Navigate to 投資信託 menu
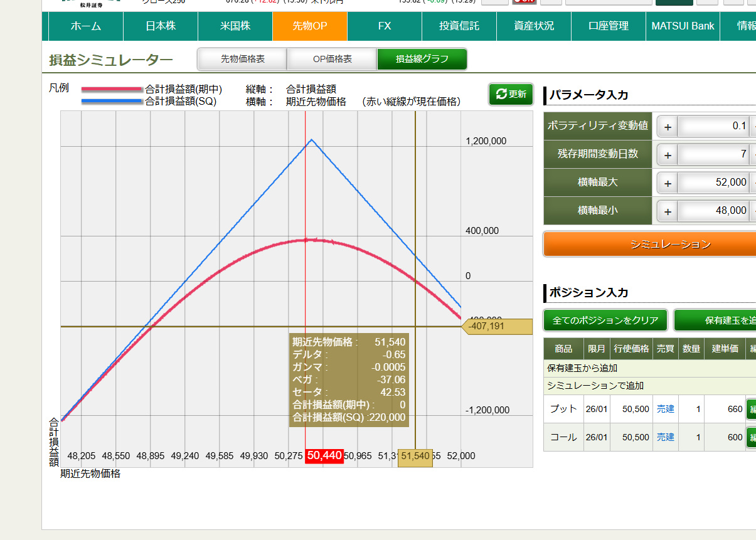The height and width of the screenshot is (540, 756). (x=459, y=26)
